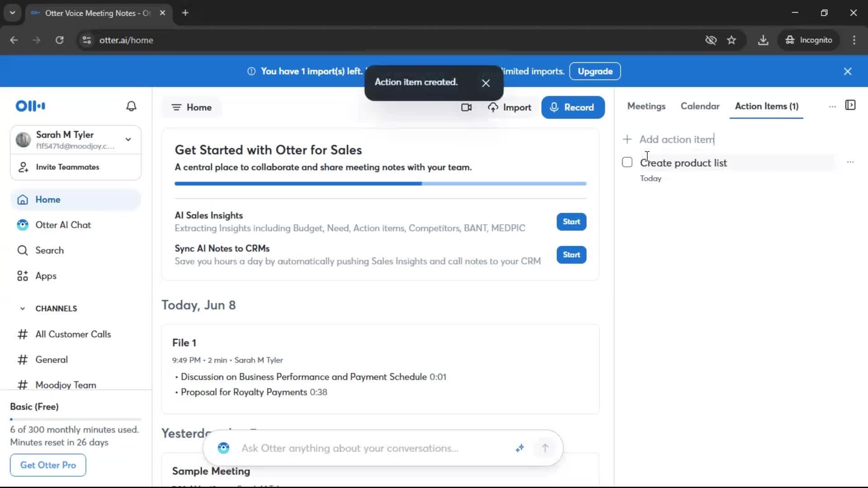Click the onboarding progress bar
Screen dimensions: 868x488
tap(381, 184)
